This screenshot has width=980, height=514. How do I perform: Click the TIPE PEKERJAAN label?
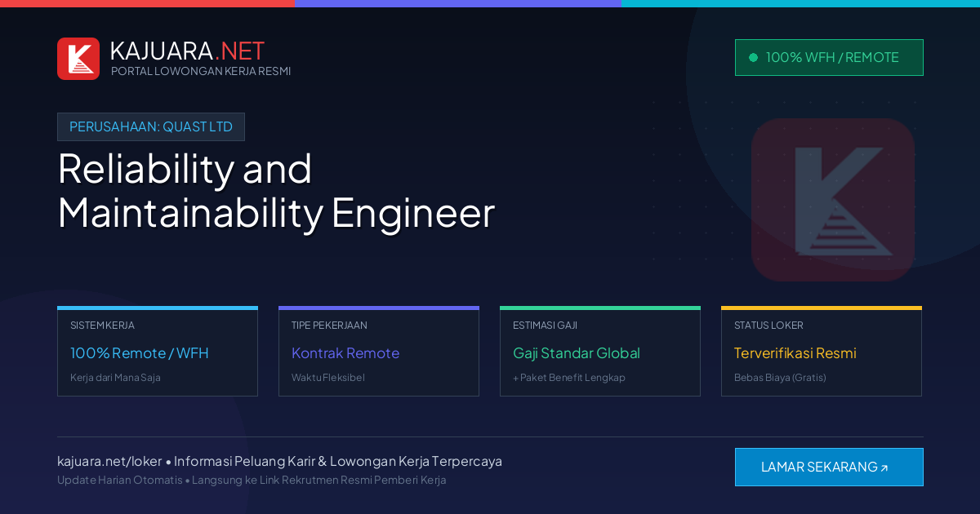click(x=329, y=326)
